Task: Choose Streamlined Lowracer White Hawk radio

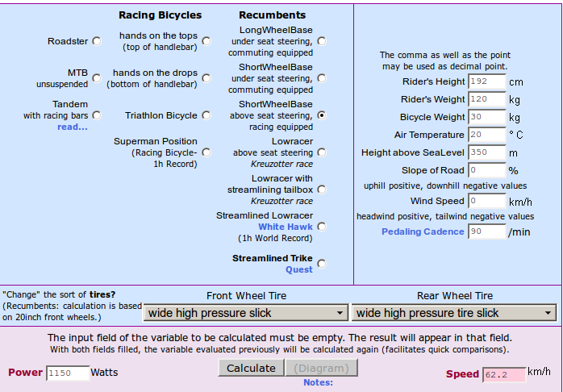Action: 322,227
